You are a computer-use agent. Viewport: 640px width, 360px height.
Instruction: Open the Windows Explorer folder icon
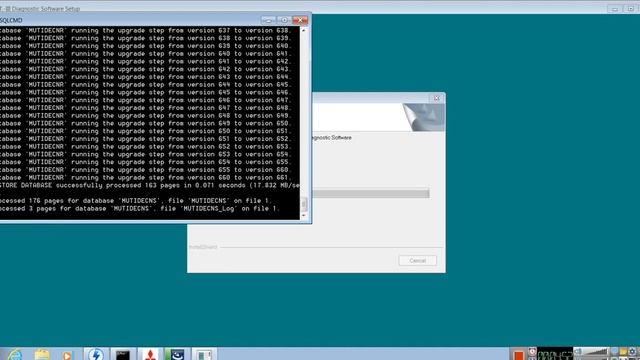42,354
